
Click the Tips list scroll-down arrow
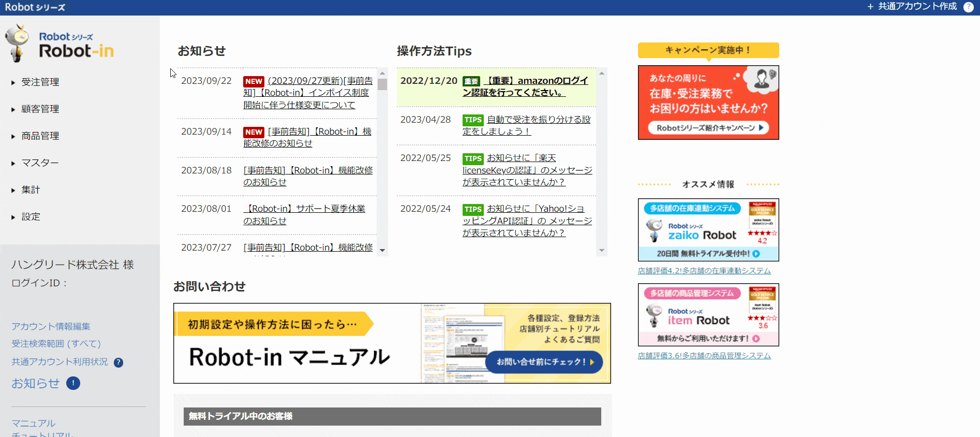(601, 250)
